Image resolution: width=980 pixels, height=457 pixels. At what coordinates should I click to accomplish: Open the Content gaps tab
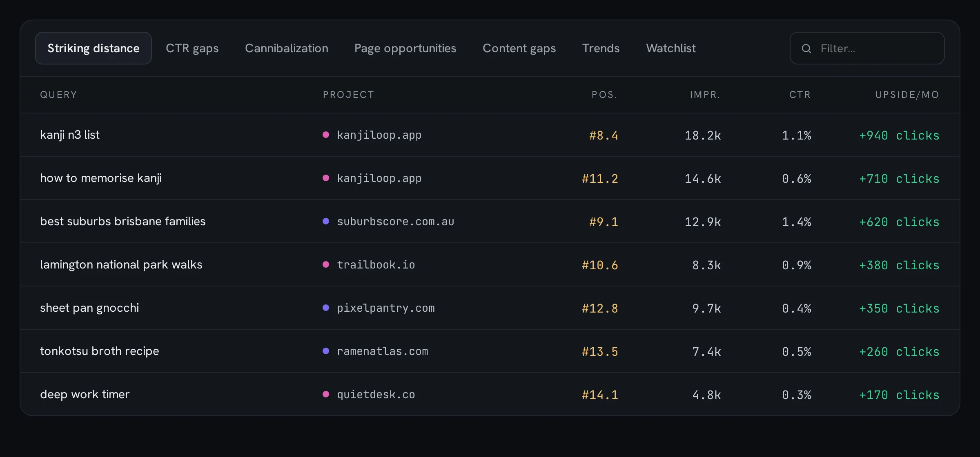tap(519, 48)
